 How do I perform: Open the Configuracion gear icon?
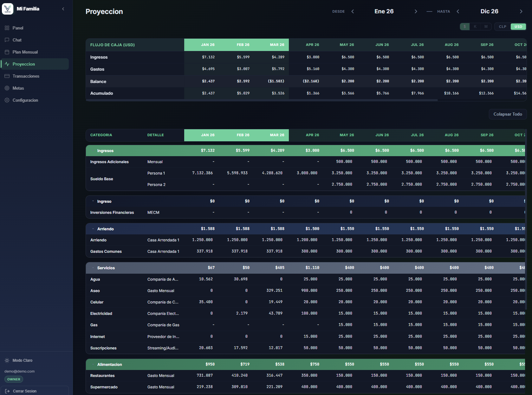(7, 100)
